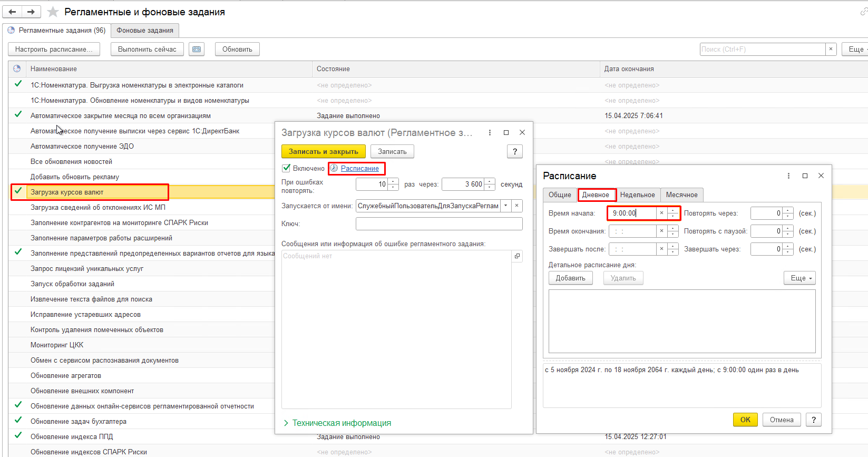The height and width of the screenshot is (457, 868).
Task: Click the Ключ input field
Action: coord(439,223)
